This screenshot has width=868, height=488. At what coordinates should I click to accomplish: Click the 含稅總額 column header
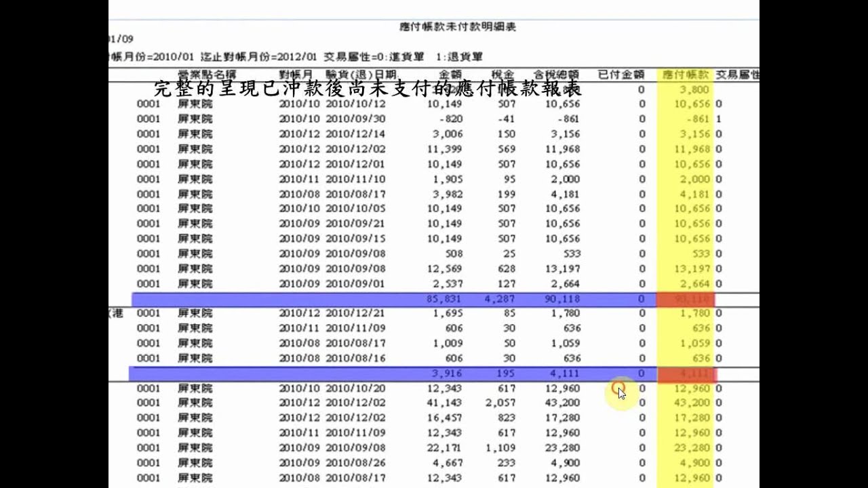[555, 75]
